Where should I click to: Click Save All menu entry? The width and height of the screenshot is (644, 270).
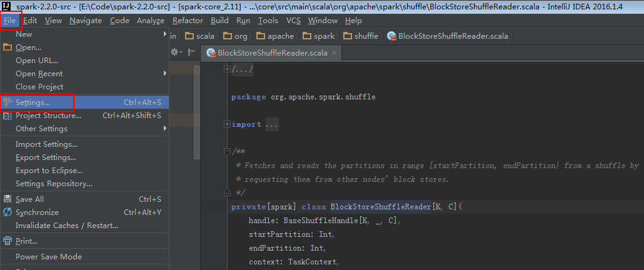84,199
